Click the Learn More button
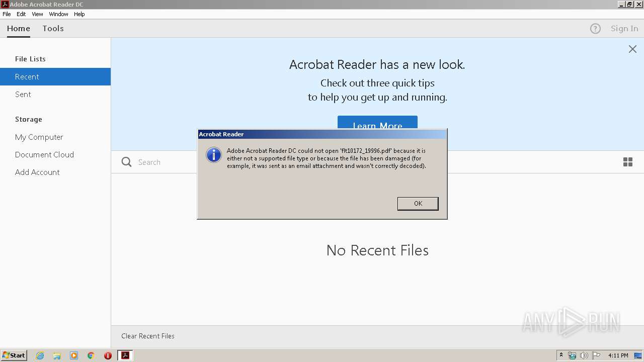The image size is (644, 362). point(377,122)
